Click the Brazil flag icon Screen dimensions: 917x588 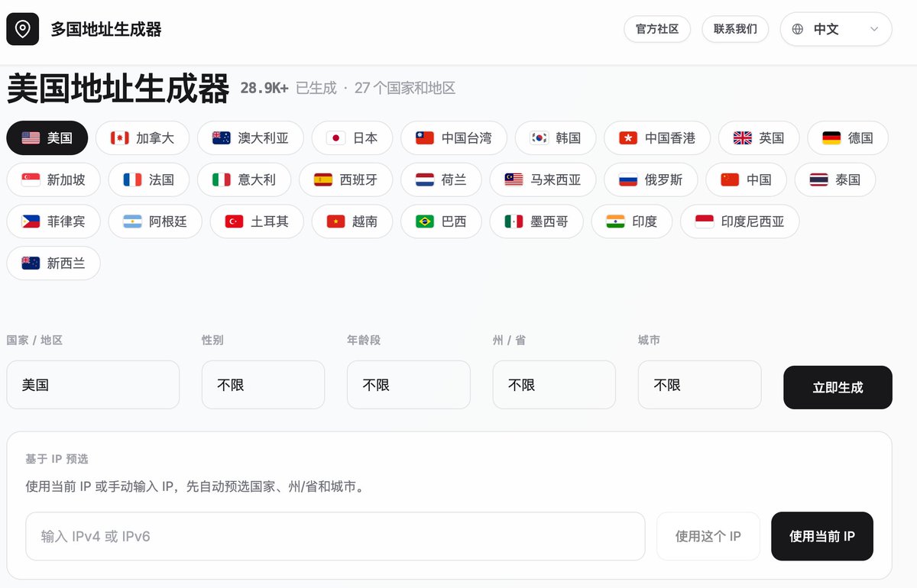(x=425, y=221)
